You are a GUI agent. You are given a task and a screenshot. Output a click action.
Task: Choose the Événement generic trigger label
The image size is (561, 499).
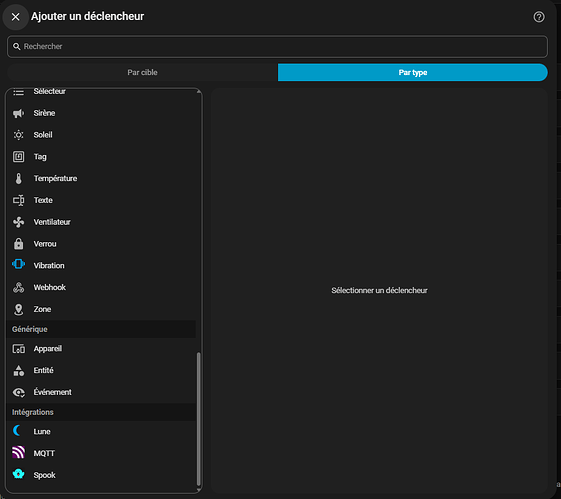pos(53,392)
